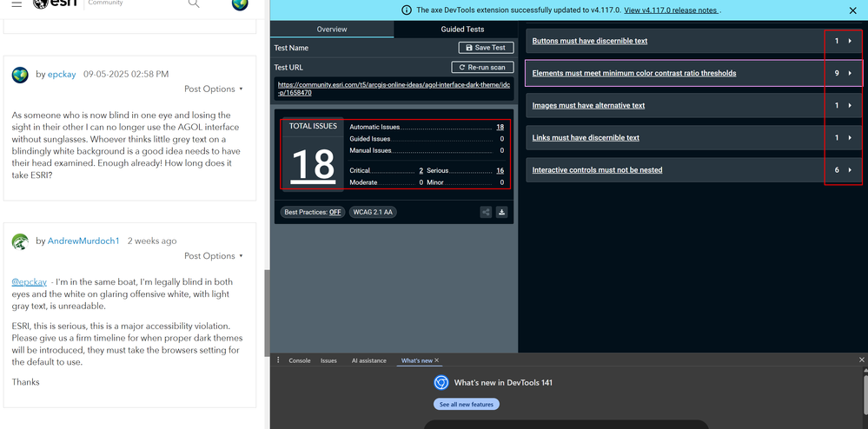Open 'Interactive controls must not be nested' issue

597,170
